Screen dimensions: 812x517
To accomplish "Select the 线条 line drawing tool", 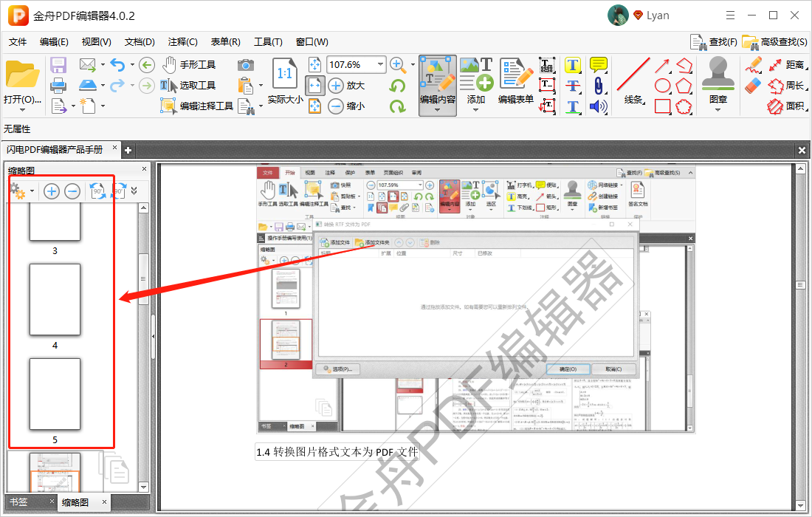I will [x=634, y=82].
